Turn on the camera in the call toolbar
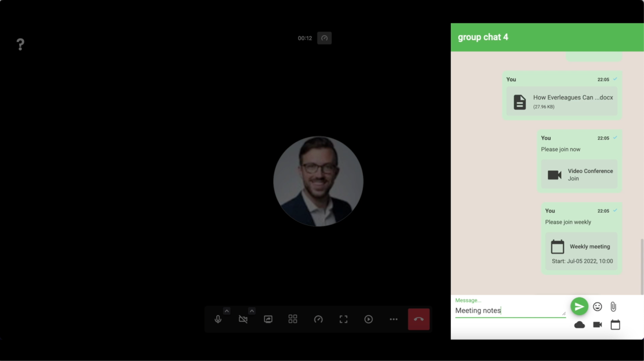 [243, 319]
